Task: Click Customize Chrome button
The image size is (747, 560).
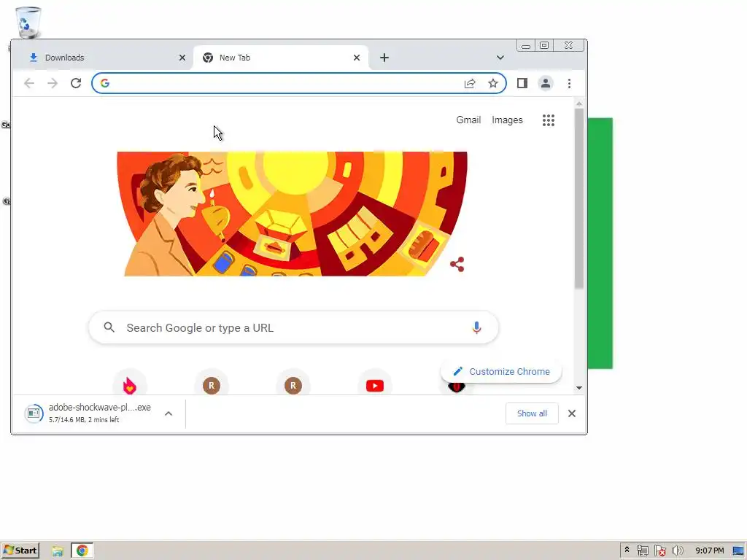Action: click(x=501, y=371)
